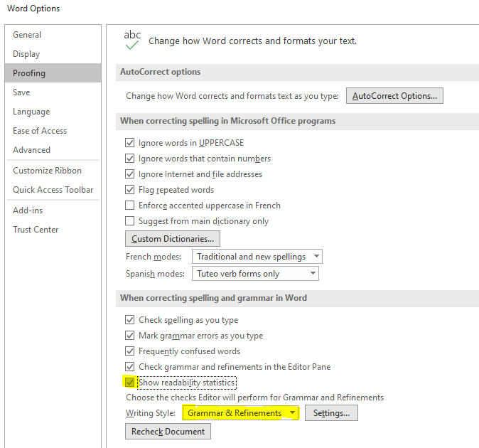This screenshot has height=448, width=479.
Task: Click the Word Options dialog title
Action: point(33,9)
